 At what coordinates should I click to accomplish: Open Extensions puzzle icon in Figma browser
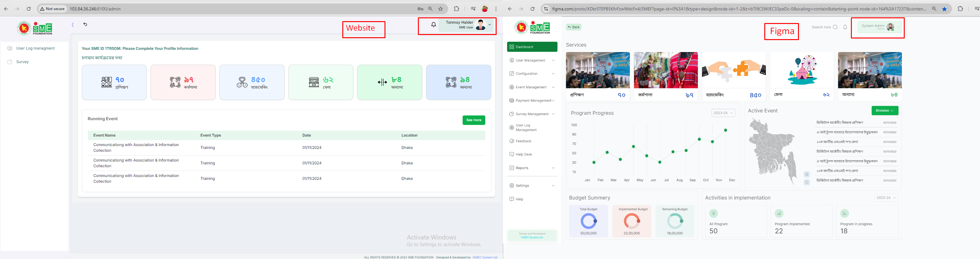(x=960, y=9)
